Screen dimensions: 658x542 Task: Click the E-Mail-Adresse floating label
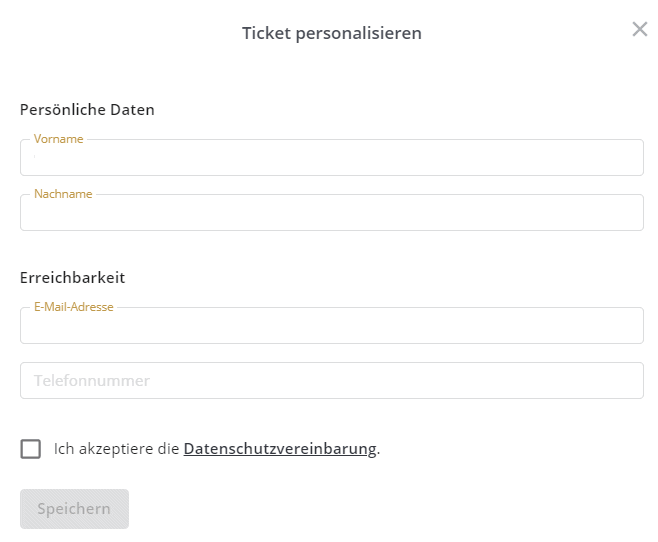point(74,307)
